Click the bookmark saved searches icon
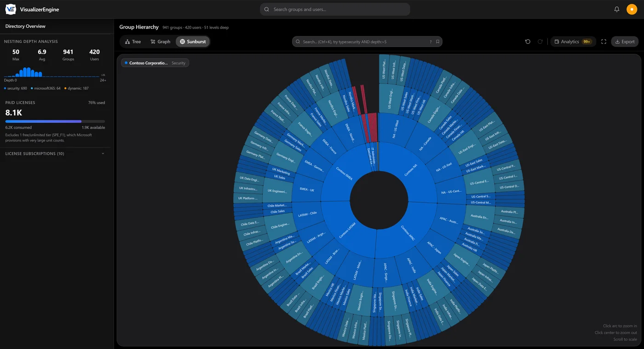This screenshot has width=644, height=349. 437,41
